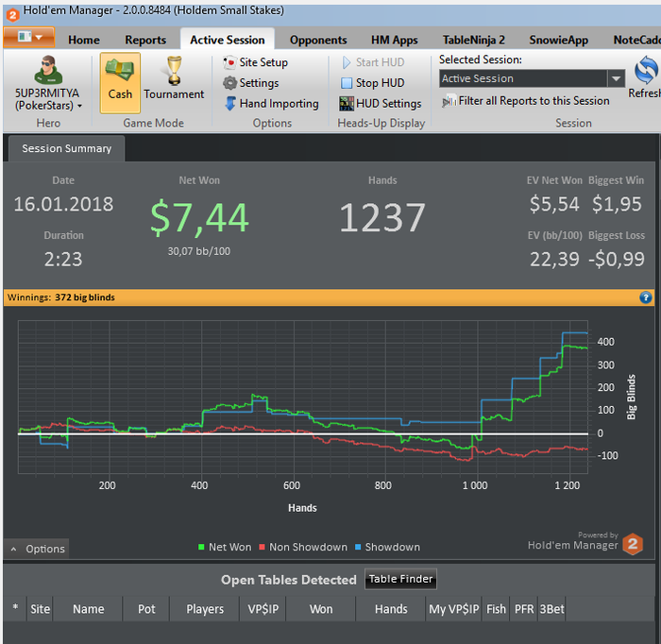The width and height of the screenshot is (661, 644).
Task: Sort by VP$IP column header
Action: (263, 609)
